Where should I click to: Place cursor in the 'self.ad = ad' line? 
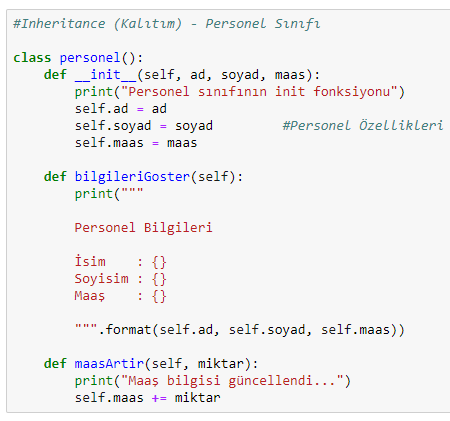[121, 109]
